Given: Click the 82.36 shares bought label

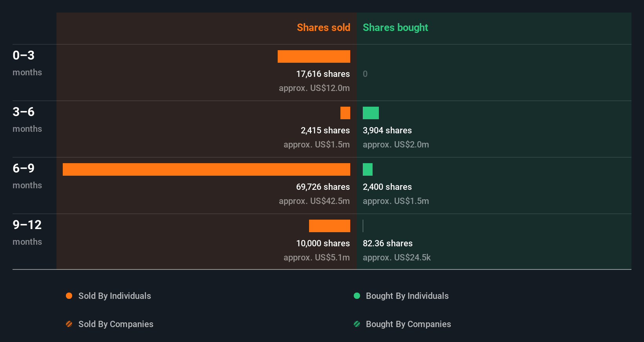Looking at the screenshot, I should click(x=387, y=244).
